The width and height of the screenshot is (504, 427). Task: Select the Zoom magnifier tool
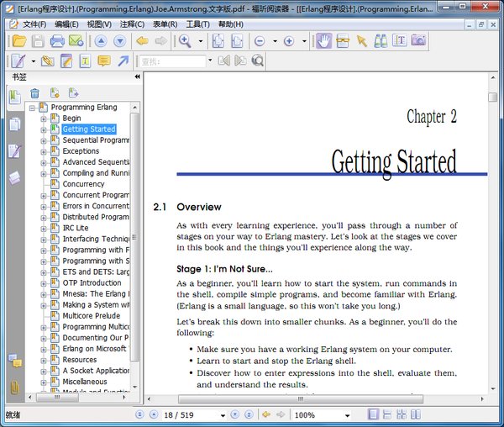click(x=185, y=41)
